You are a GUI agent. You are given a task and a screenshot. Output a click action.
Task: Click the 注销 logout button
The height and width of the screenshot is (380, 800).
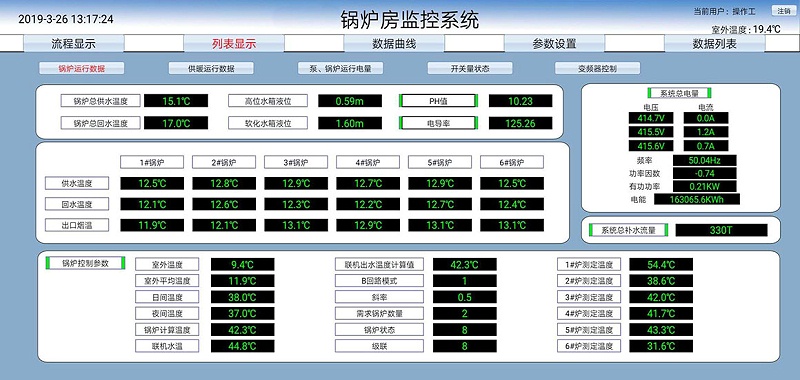[784, 11]
